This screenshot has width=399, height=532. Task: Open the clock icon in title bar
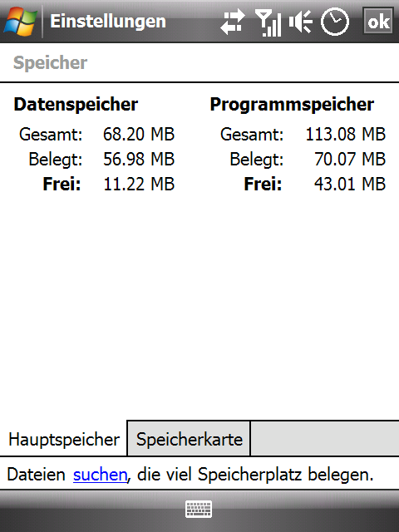[x=335, y=22]
